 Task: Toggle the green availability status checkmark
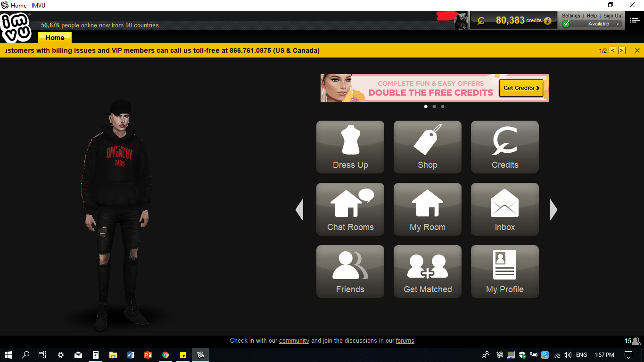[x=566, y=24]
